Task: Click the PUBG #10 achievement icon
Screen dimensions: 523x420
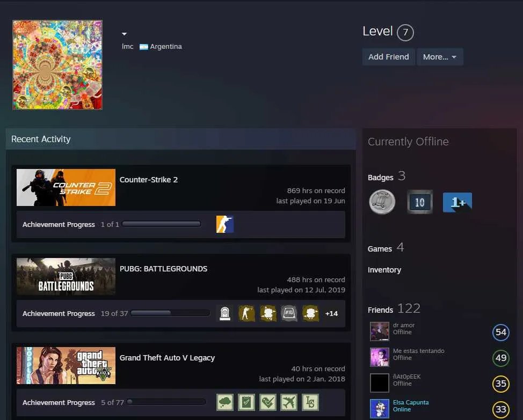Action: pyautogui.click(x=289, y=313)
